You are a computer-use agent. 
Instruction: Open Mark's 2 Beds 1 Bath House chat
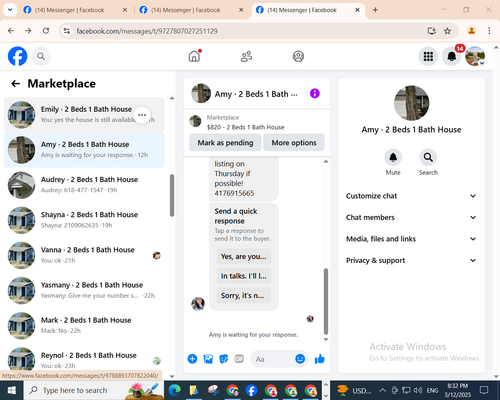click(84, 326)
